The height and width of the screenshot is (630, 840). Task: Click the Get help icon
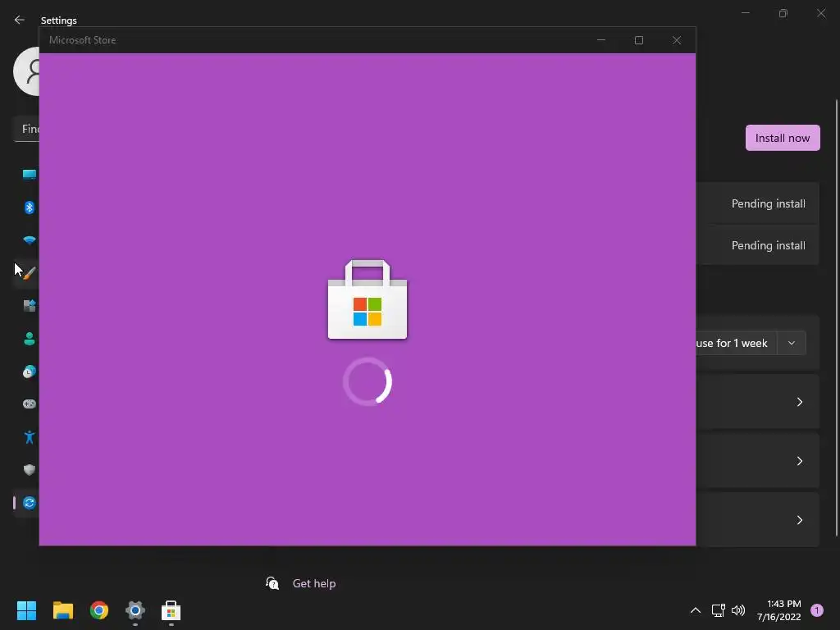pos(272,583)
